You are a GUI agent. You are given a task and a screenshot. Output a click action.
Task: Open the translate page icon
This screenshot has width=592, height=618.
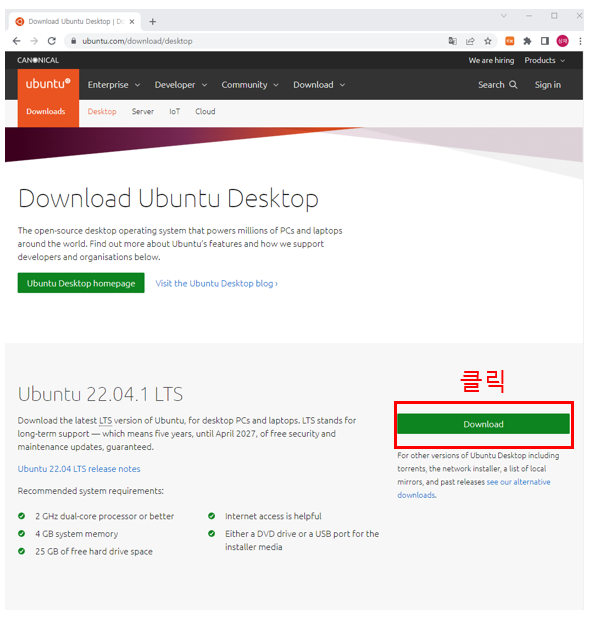pos(452,41)
